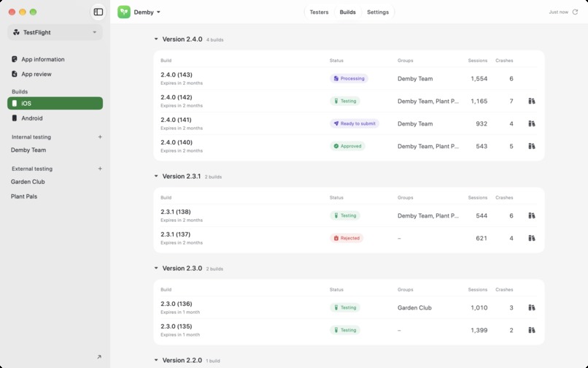Open App review in sidebar
588x368 pixels.
point(55,74)
